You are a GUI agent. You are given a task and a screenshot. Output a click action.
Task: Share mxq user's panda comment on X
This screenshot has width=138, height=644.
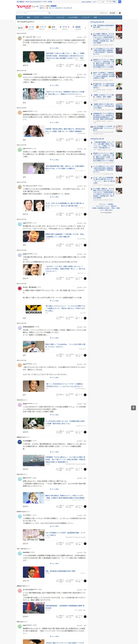pyautogui.click(x=85, y=432)
